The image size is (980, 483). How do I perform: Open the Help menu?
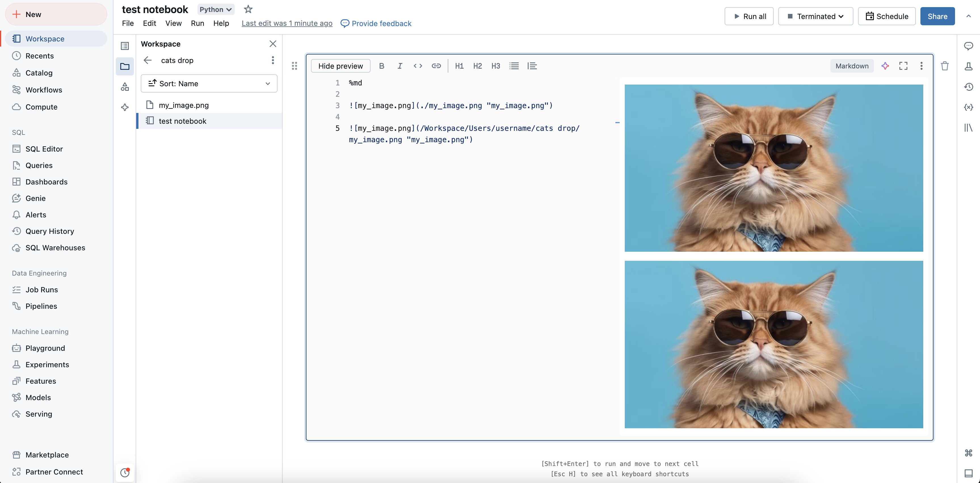pyautogui.click(x=221, y=23)
